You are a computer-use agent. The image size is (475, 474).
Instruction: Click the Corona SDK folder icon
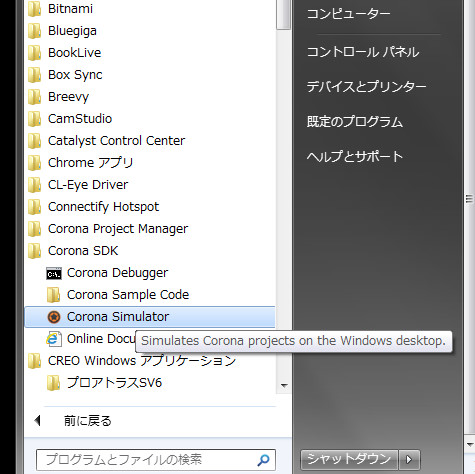coord(34,251)
